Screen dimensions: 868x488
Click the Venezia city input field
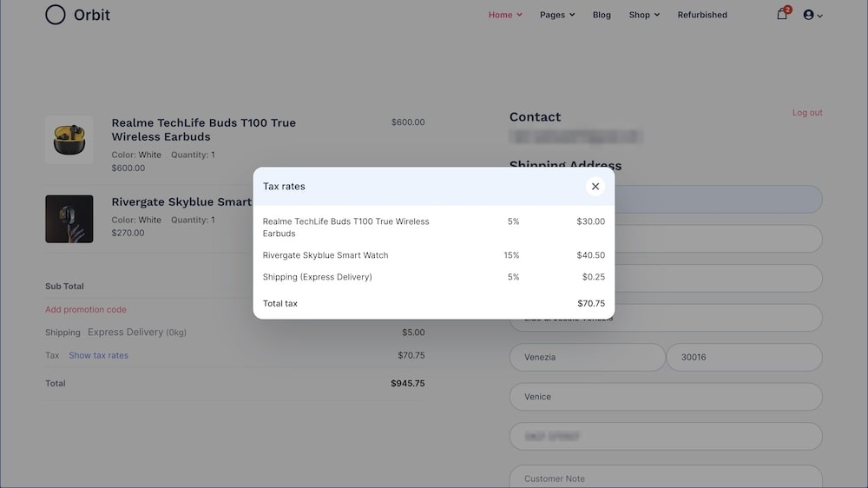point(587,357)
